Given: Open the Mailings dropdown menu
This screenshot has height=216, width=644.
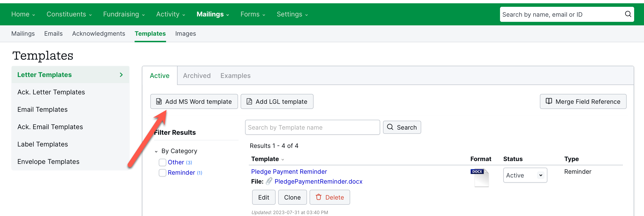Looking at the screenshot, I should point(213,14).
